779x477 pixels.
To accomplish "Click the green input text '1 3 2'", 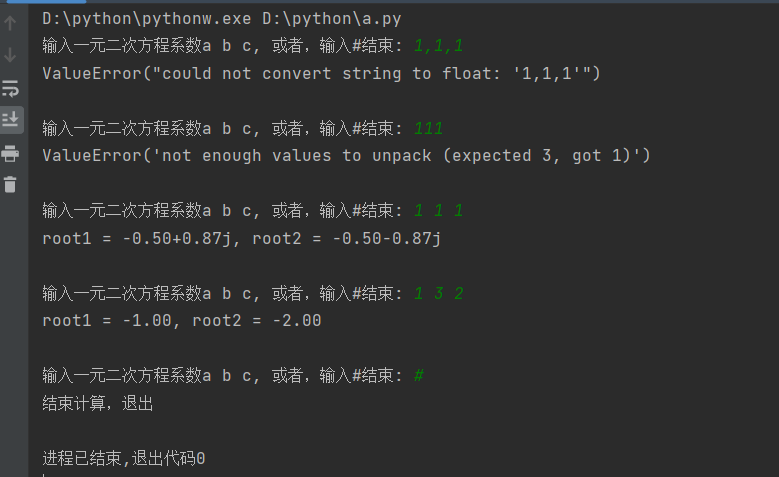I will pos(438,293).
